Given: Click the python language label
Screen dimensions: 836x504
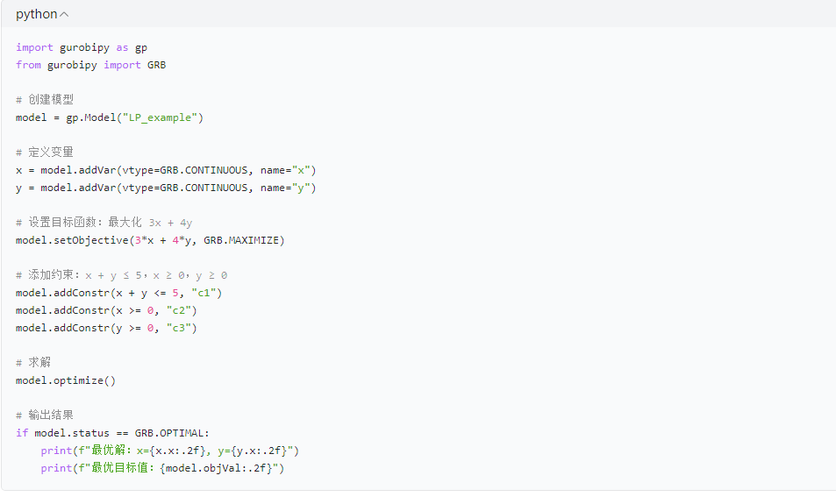Looking at the screenshot, I should pyautogui.click(x=36, y=14).
